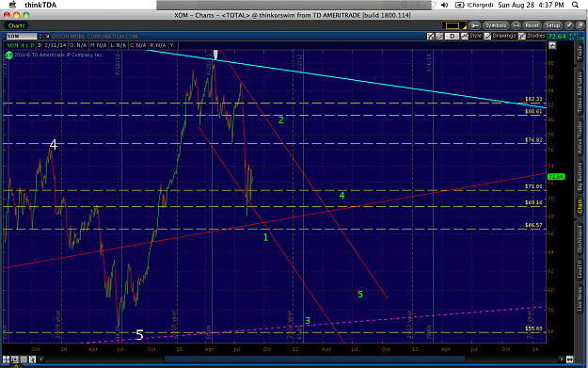Click the horizontal time scrollbar thumb
Screen dimensions: 588x368
[x=314, y=360]
